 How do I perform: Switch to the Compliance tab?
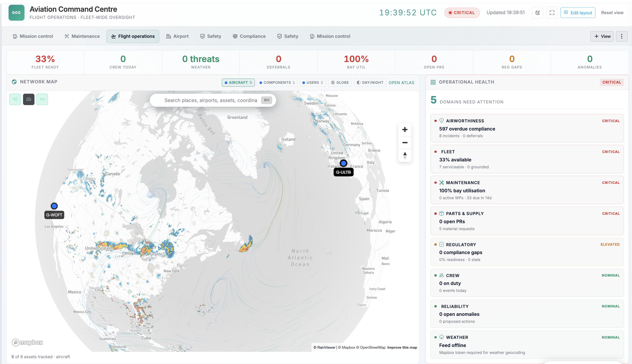(x=249, y=36)
